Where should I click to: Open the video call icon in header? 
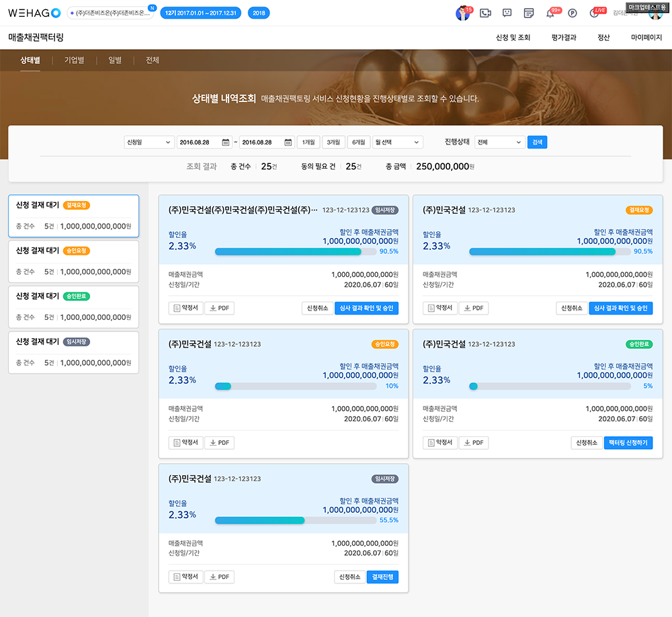click(x=485, y=13)
